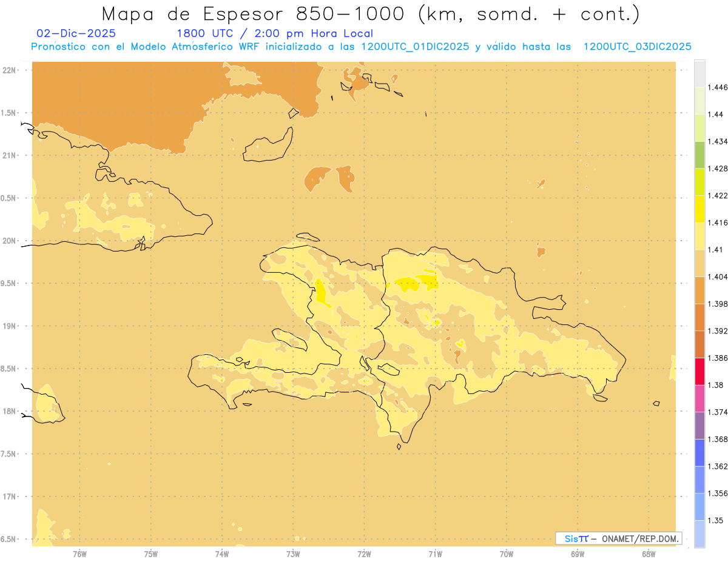Click the colorbar value "1.386"
Screen dimensions: 728x562
point(718,358)
